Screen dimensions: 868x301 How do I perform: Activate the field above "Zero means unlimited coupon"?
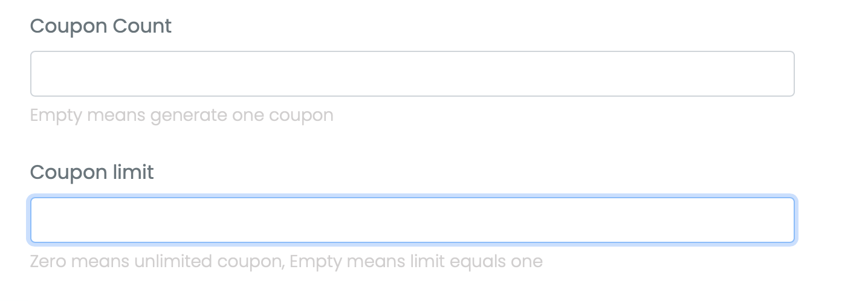[412, 220]
